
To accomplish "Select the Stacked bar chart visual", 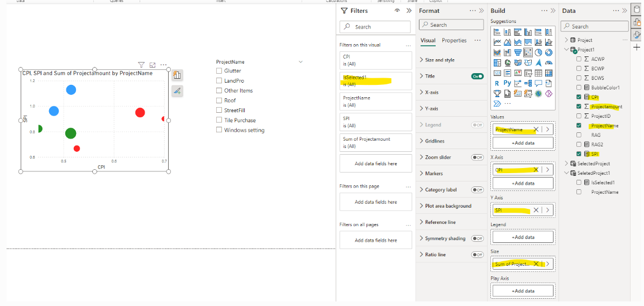I will click(x=497, y=32).
